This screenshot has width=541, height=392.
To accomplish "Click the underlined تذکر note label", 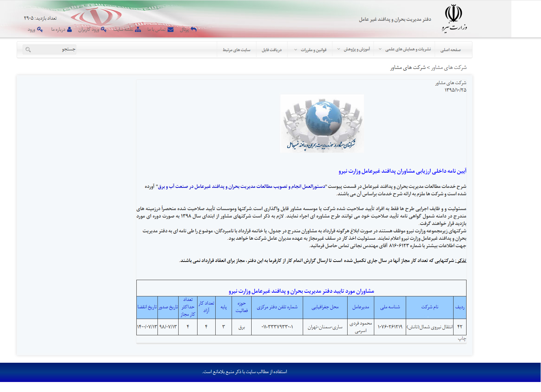I will [461, 261].
